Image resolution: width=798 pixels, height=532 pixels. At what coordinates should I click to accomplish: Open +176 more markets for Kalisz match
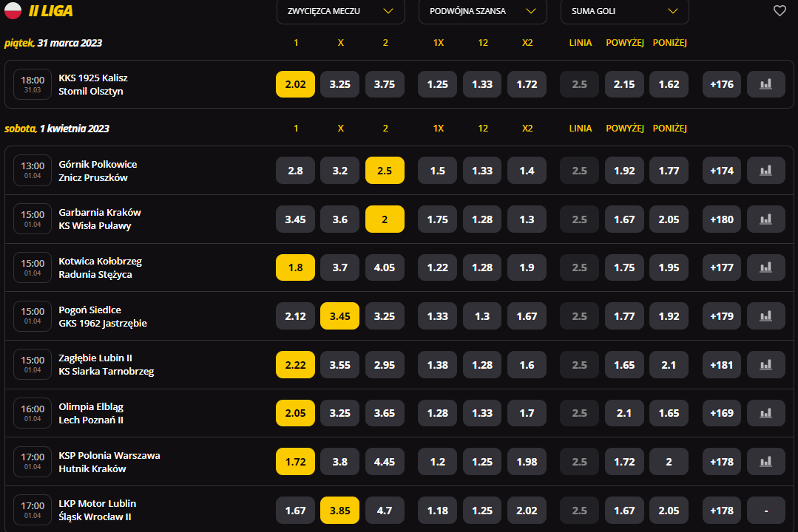[722, 84]
